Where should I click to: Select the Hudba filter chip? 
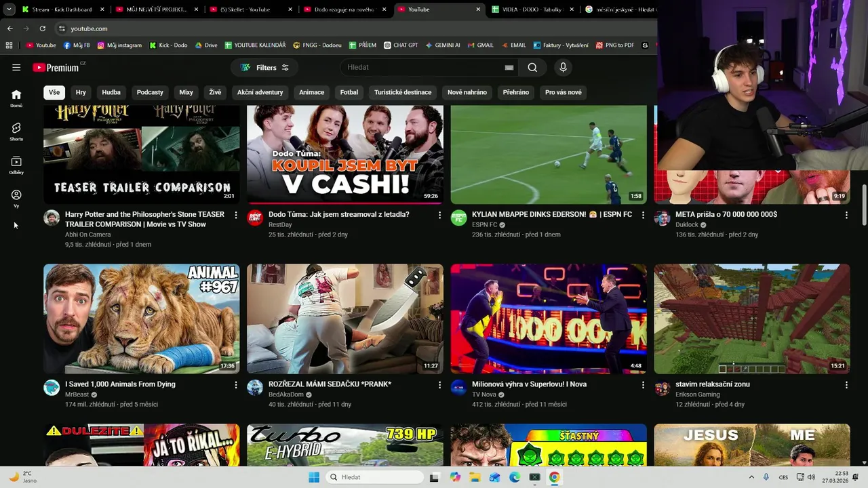point(111,92)
